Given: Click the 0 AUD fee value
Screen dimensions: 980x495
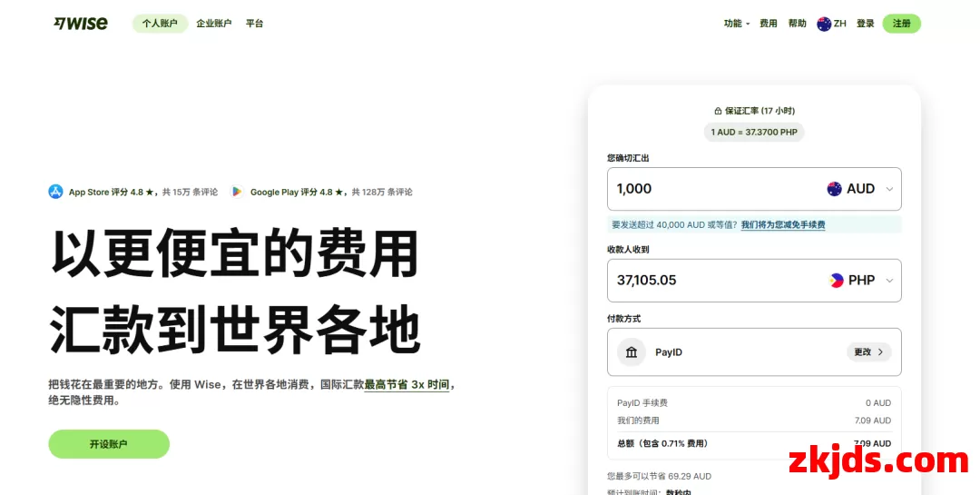Looking at the screenshot, I should pyautogui.click(x=878, y=403).
